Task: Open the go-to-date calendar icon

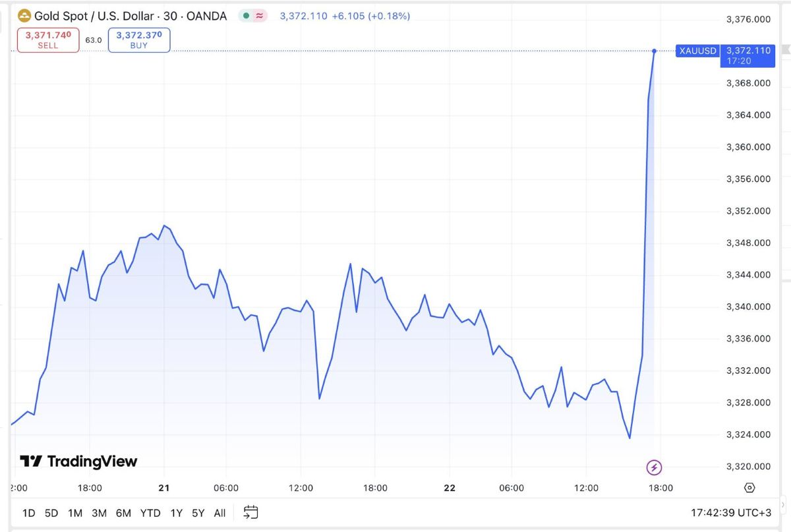Action: 250,512
